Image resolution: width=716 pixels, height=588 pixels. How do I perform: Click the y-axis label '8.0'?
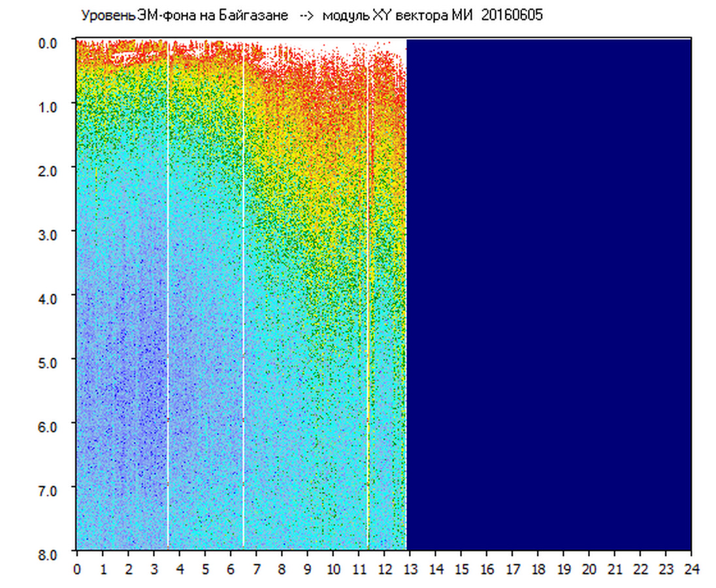49,553
